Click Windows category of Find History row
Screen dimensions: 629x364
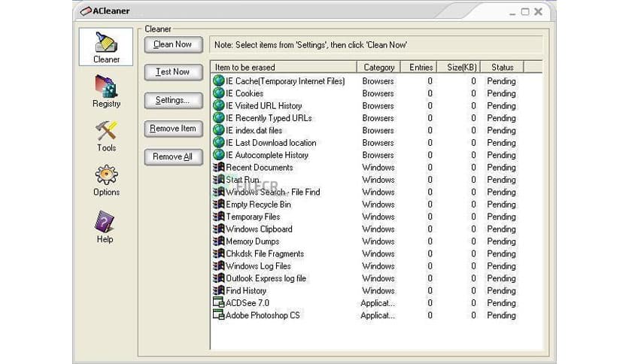(378, 290)
